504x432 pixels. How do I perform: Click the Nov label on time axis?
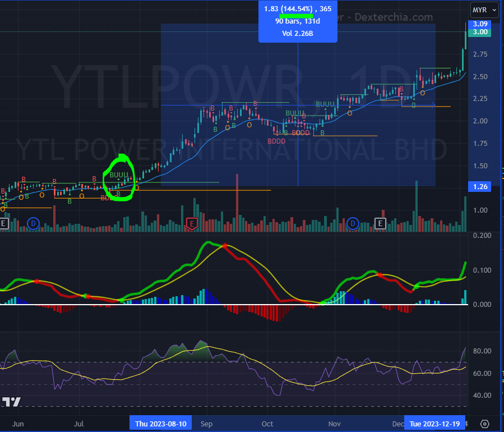click(x=334, y=424)
